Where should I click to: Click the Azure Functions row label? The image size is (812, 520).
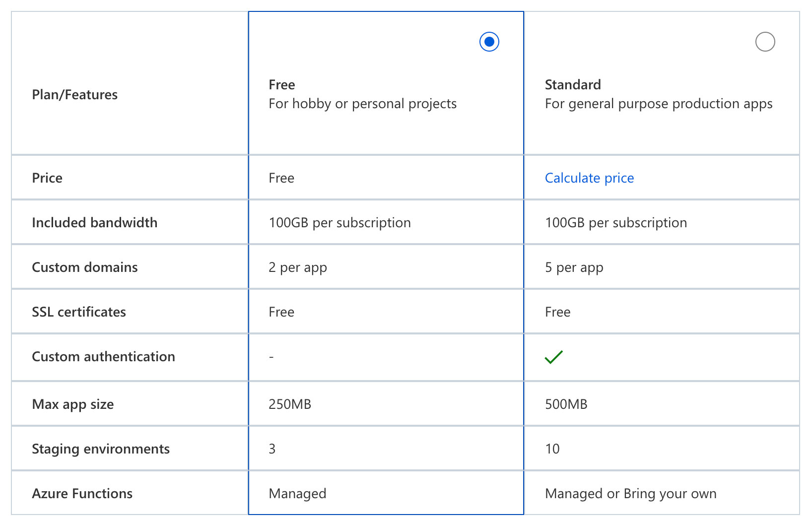click(82, 493)
